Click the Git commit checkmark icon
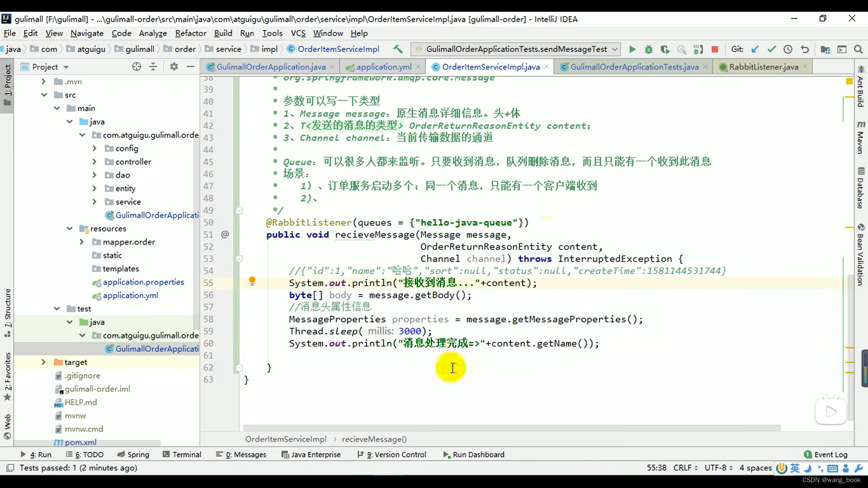 pyautogui.click(x=771, y=49)
